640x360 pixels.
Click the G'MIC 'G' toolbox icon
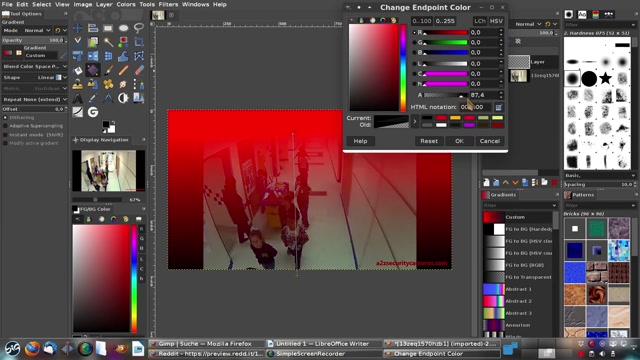[93, 112]
